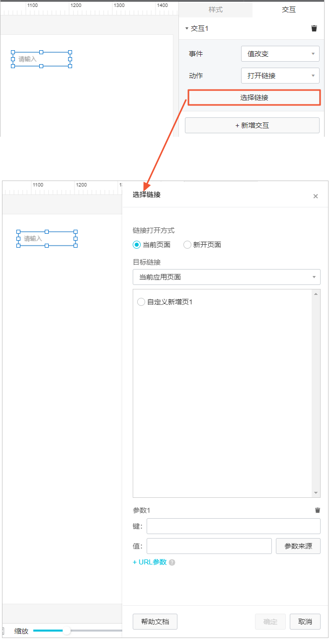This screenshot has width=336, height=644.
Task: Click the 链接打开方式 label
Action: (154, 231)
